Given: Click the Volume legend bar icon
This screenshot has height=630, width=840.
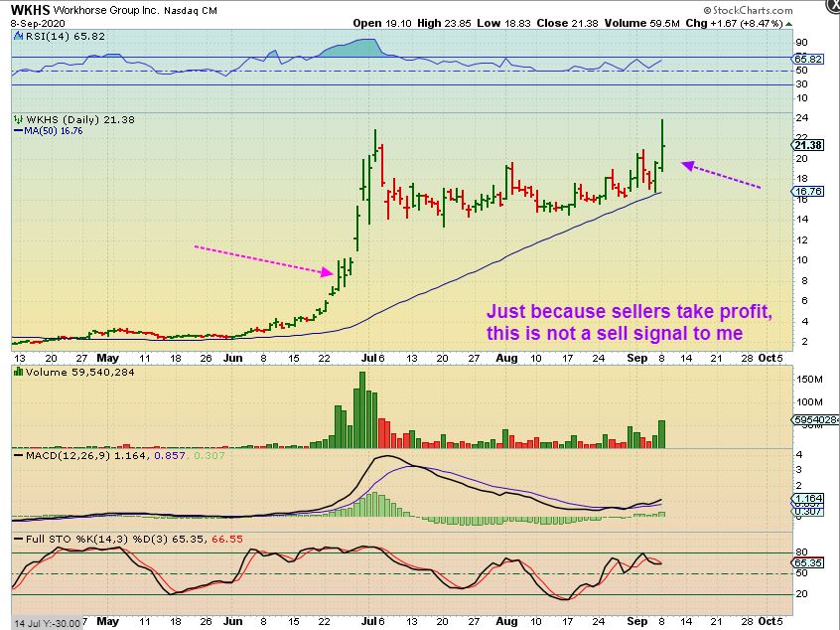Looking at the screenshot, I should 18,372.
